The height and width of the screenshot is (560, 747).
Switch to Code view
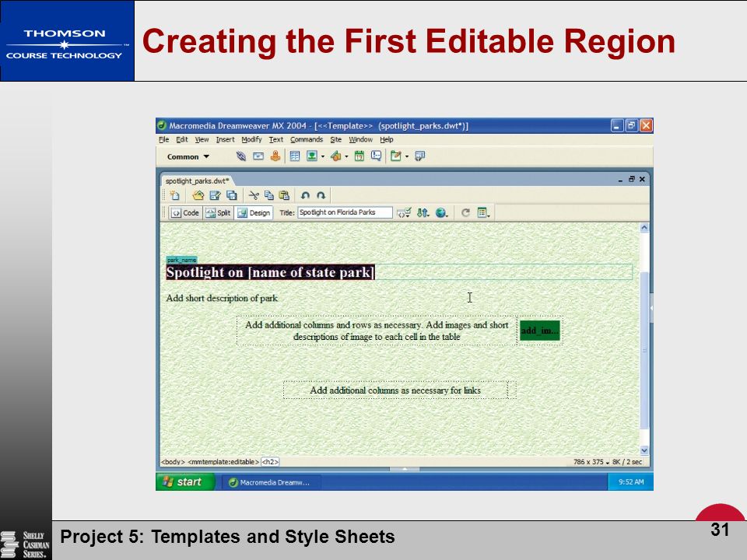point(185,213)
